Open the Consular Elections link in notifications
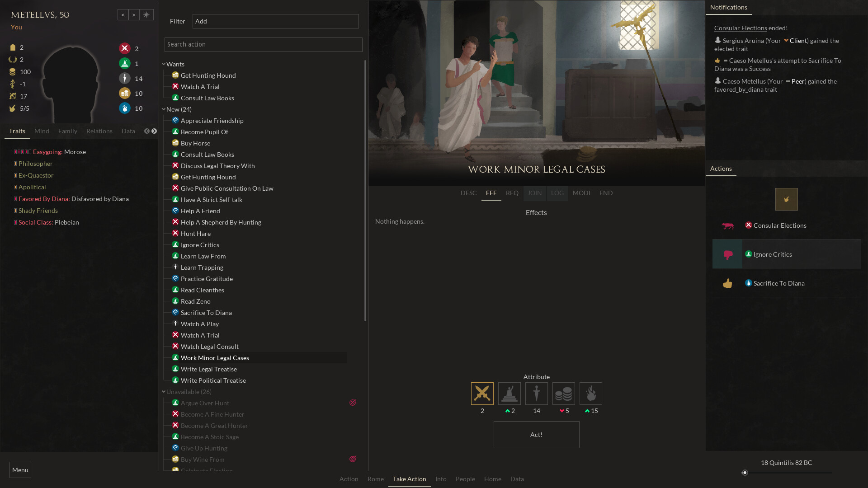 pos(740,28)
